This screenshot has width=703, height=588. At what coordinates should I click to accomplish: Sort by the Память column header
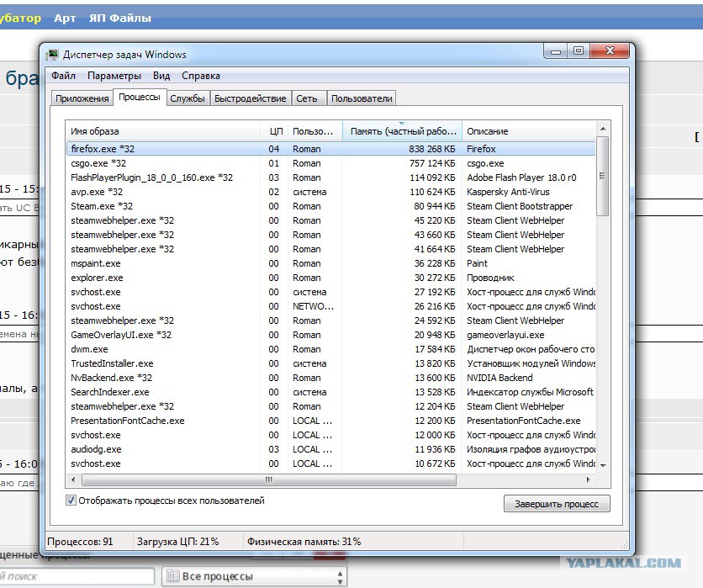[x=402, y=131]
